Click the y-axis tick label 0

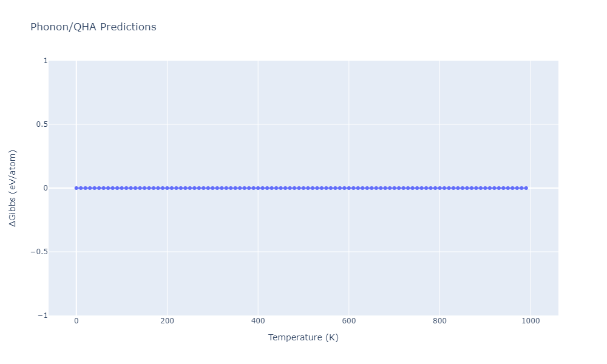tap(46, 188)
